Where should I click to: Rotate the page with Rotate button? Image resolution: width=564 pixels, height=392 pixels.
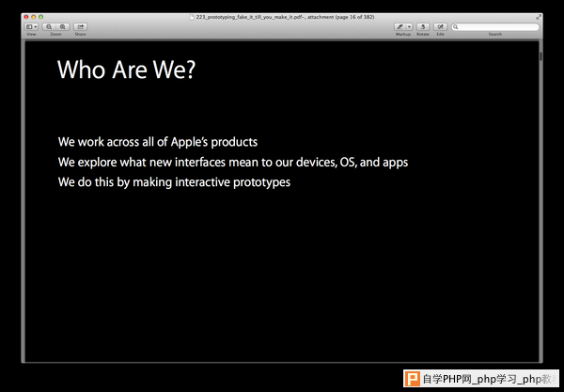[423, 27]
